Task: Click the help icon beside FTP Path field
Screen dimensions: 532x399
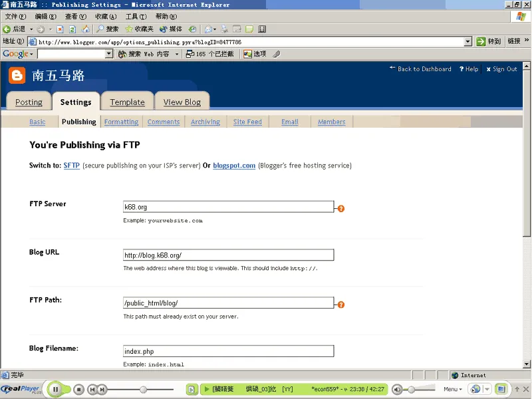Action: tap(341, 305)
